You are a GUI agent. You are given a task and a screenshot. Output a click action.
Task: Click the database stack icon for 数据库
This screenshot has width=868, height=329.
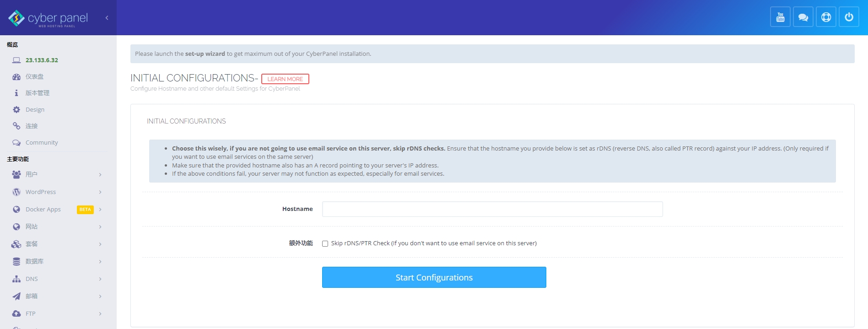pyautogui.click(x=16, y=262)
